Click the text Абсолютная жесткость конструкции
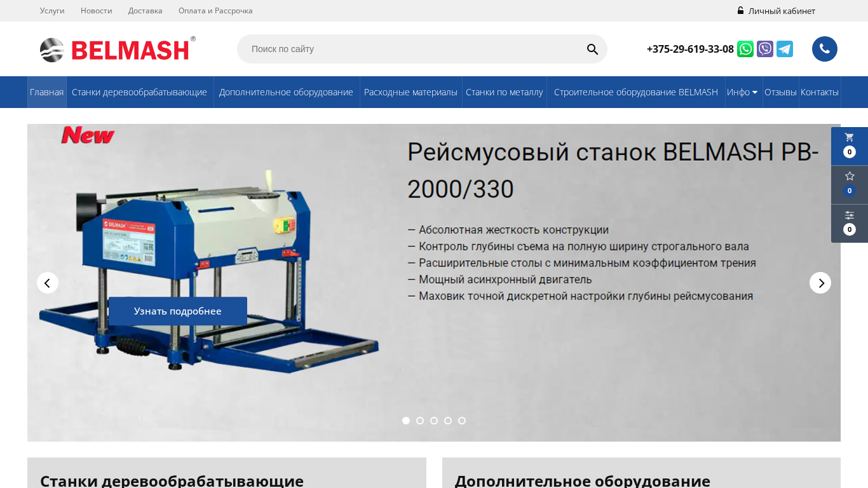868x488 pixels. coord(508,230)
